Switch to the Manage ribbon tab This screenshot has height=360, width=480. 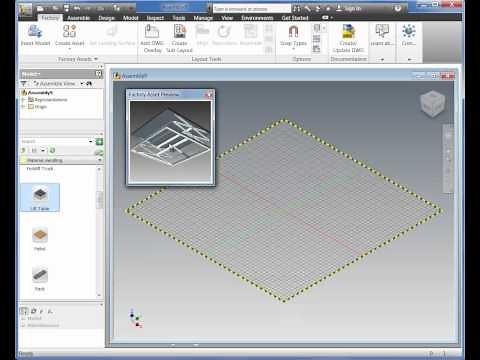point(203,18)
